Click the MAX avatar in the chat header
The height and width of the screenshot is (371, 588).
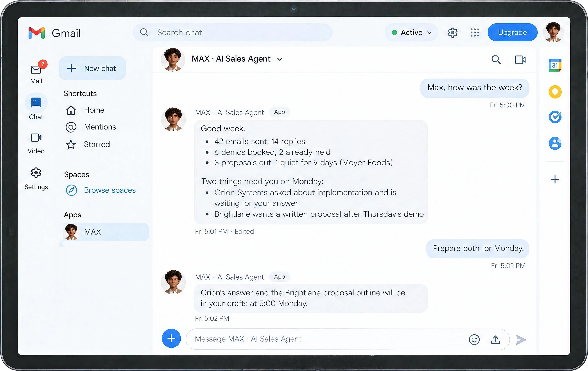(x=173, y=59)
